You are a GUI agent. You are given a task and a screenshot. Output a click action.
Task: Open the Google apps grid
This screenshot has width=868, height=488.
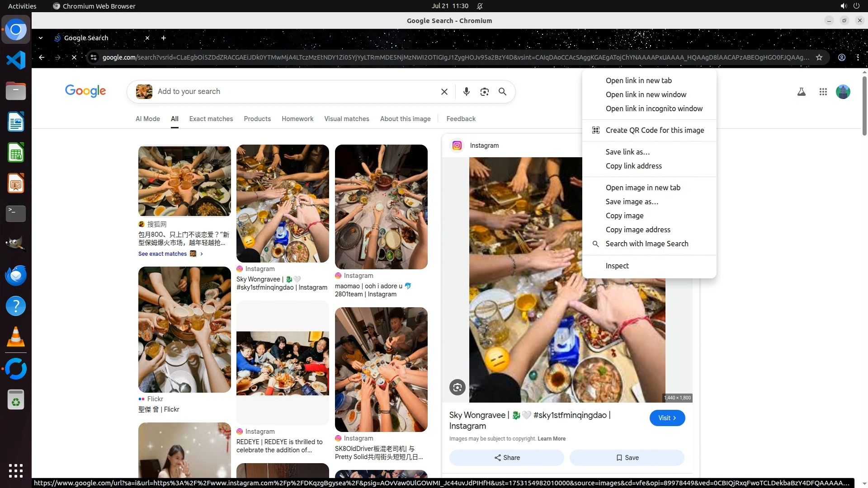[x=823, y=92]
